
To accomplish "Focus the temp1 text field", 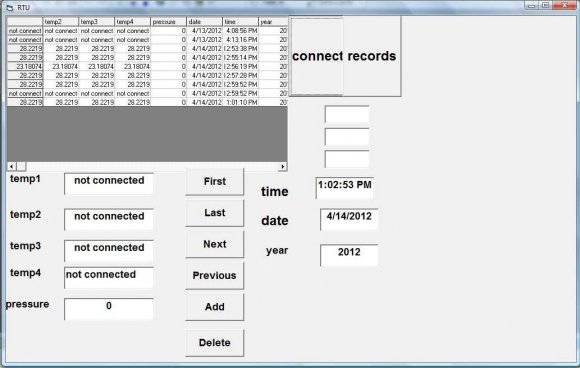I will (x=109, y=183).
